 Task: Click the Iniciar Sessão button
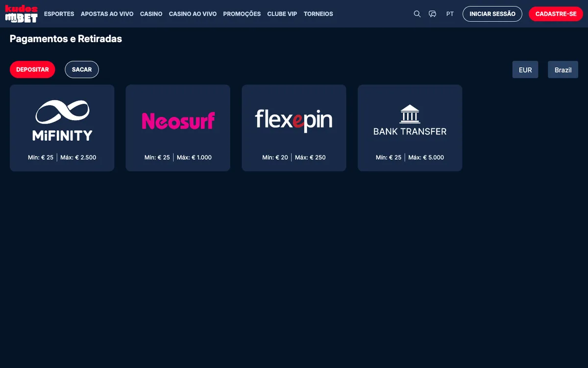pos(492,14)
